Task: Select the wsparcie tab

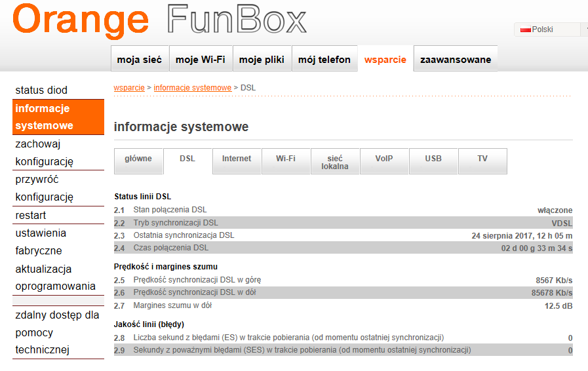Action: click(385, 59)
